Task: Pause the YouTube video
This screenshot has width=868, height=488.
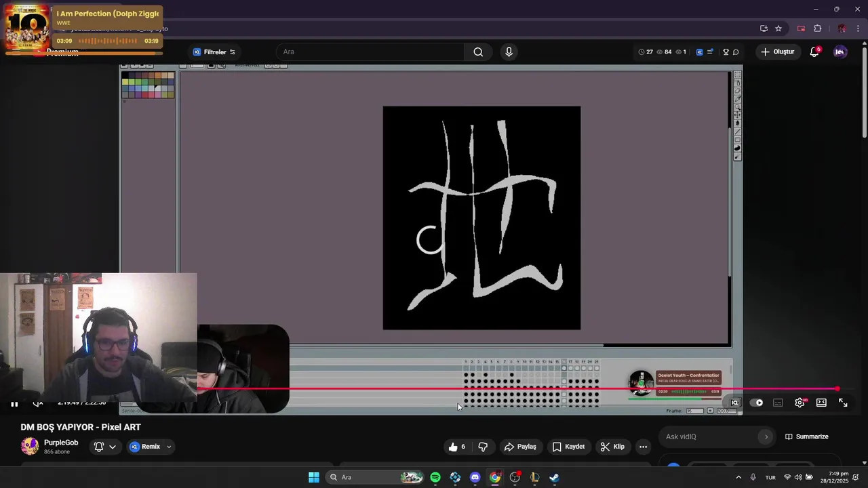Action: [14, 403]
